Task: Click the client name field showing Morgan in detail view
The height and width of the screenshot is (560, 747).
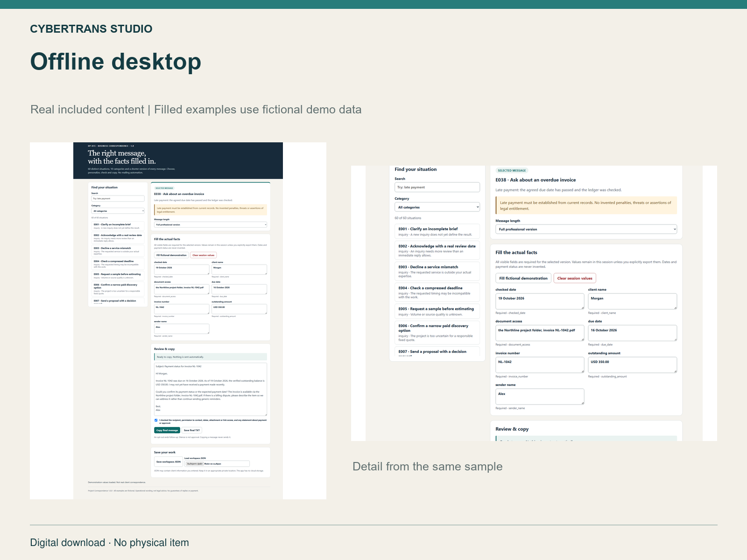Action: click(632, 301)
